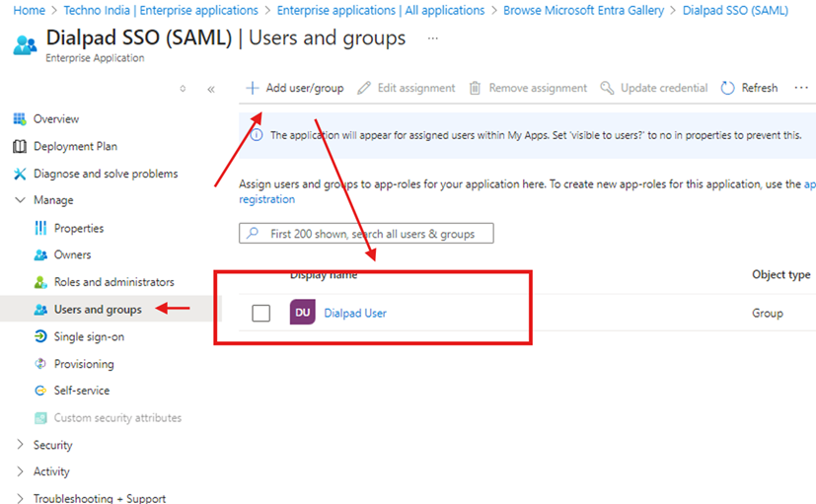The image size is (816, 504).
Task: Click the Properties bars icon
Action: (40, 228)
